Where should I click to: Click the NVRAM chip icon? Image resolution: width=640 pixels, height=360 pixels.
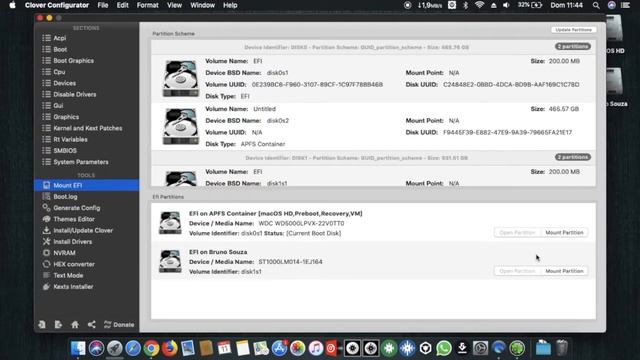pyautogui.click(x=47, y=253)
